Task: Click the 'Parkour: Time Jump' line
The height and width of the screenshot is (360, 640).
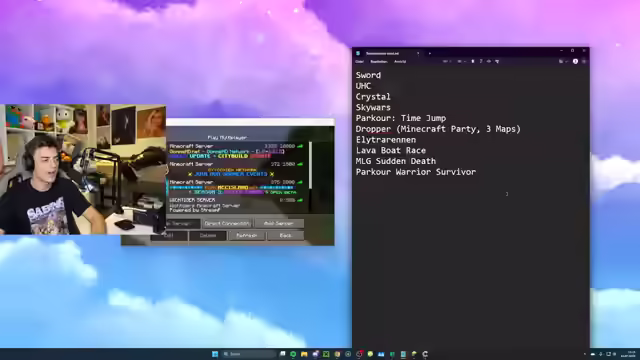Action: 401,118
